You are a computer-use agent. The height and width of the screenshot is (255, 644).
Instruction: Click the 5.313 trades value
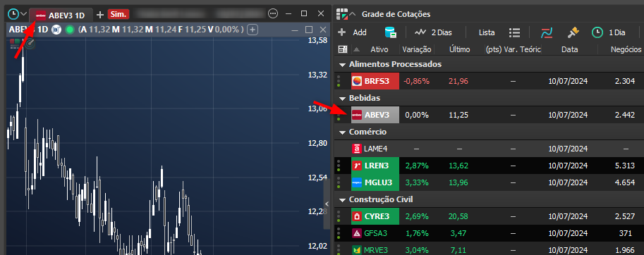click(625, 166)
